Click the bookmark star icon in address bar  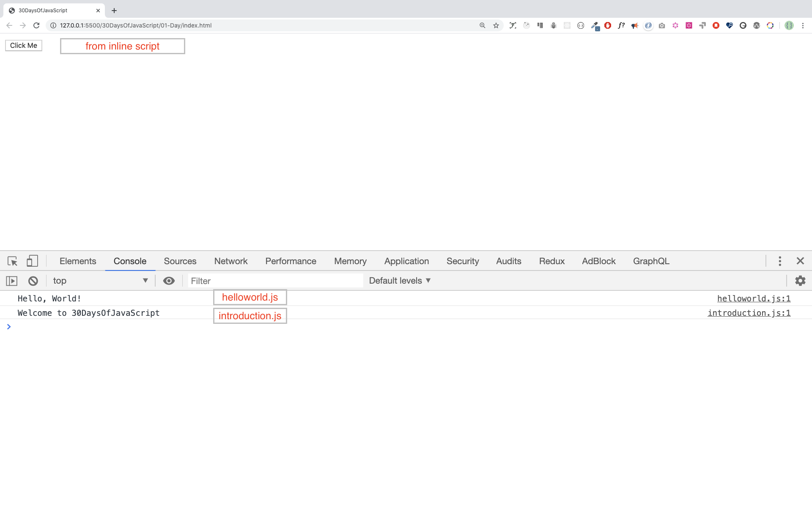pos(496,25)
